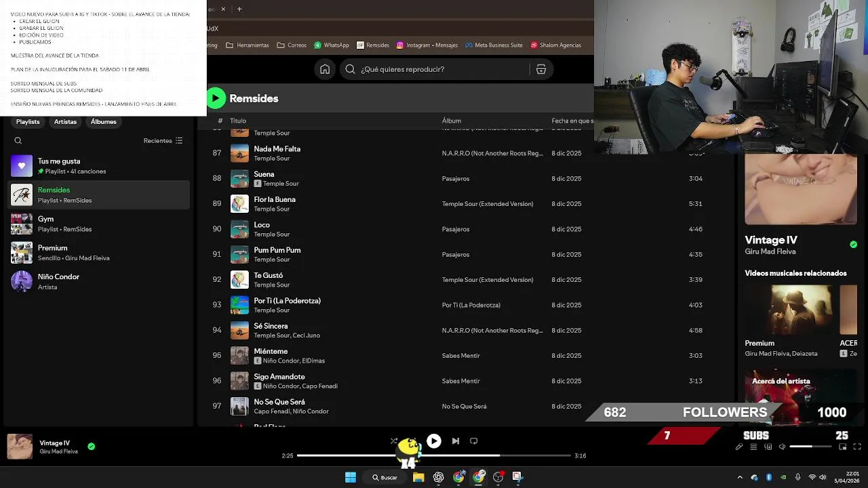Open artist Giru Mad Fleiva in right panel
868x488 pixels.
click(x=770, y=251)
